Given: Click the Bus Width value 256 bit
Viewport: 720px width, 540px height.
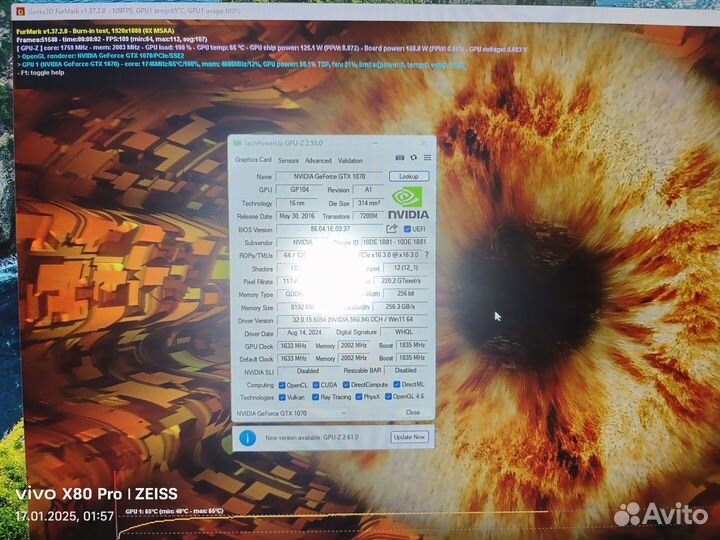Looking at the screenshot, I should coord(405,293).
